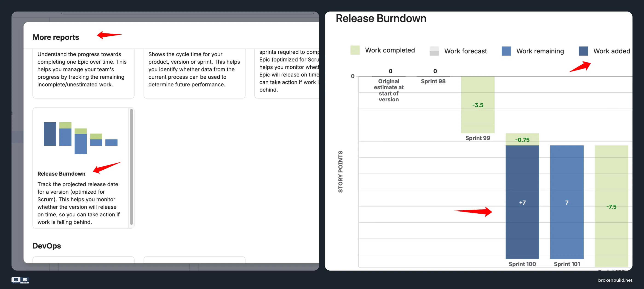Select the Work added legend swatch

[x=583, y=51]
